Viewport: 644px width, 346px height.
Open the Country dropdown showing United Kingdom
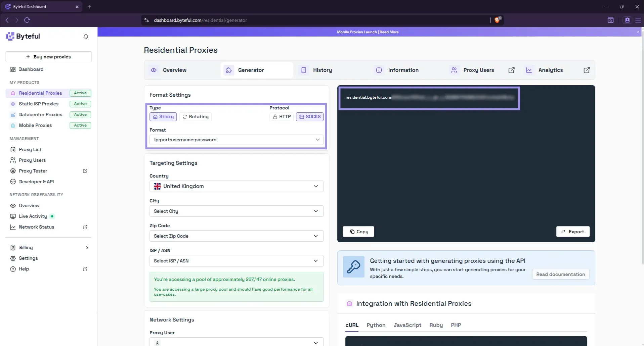pyautogui.click(x=237, y=186)
